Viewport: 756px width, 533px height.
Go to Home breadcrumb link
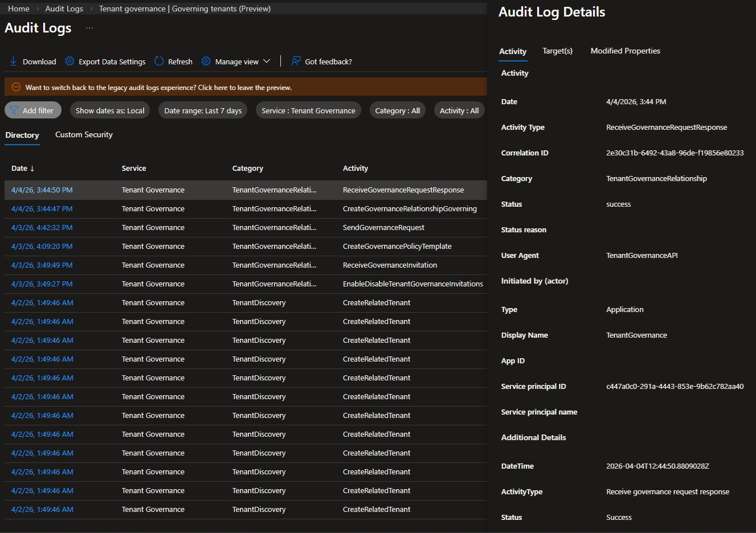pyautogui.click(x=19, y=9)
